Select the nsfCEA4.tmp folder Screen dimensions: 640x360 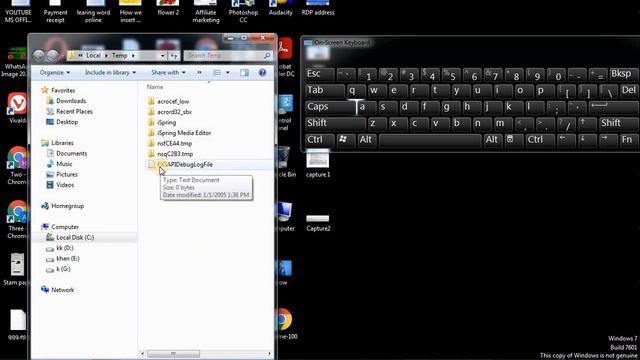tap(175, 144)
